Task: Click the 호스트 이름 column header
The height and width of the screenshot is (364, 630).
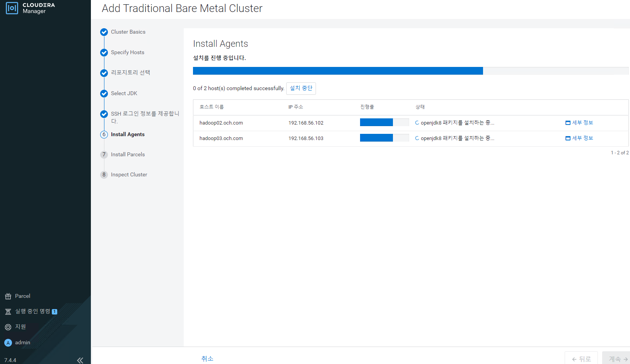Action: pyautogui.click(x=212, y=107)
